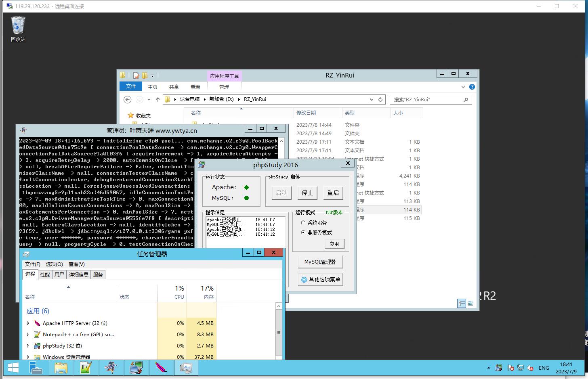Switch to the 详细信息 tab
Image resolution: width=588 pixels, height=379 pixels.
[x=79, y=274]
